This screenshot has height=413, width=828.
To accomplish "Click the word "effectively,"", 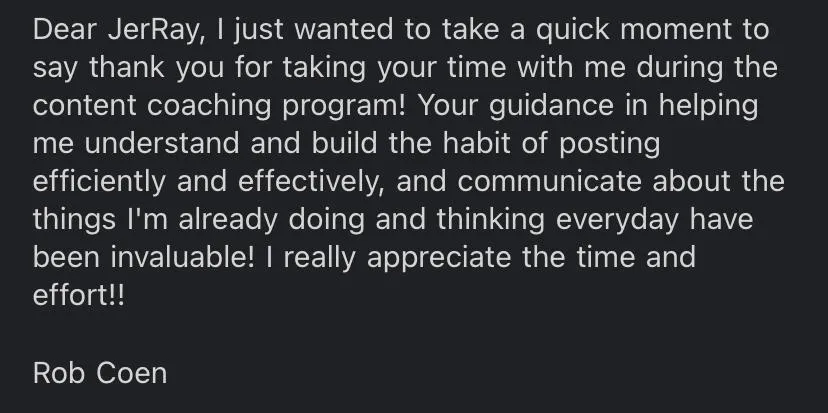I will (311, 182).
